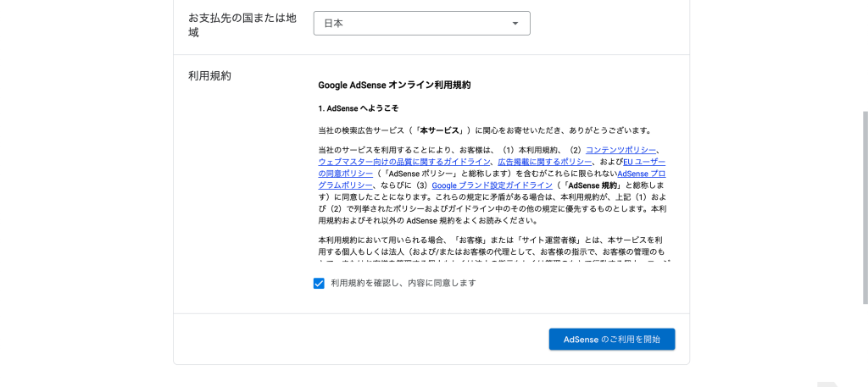This screenshot has width=868, height=387.
Task: Open the EU ユーザーの同意ポリシー link
Action: (x=644, y=162)
